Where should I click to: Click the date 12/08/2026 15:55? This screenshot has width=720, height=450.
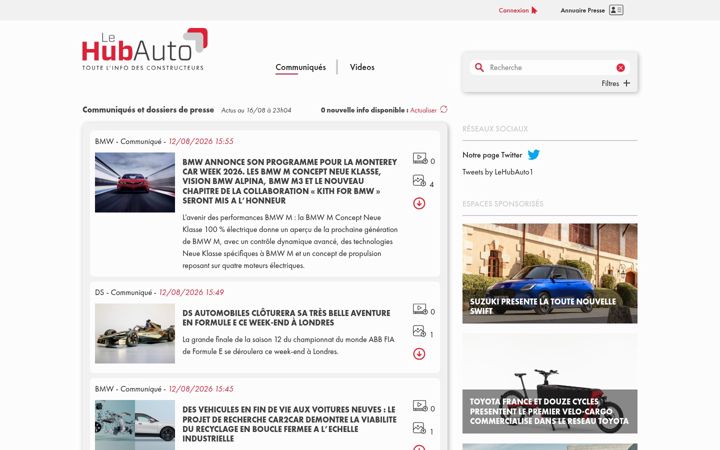click(201, 141)
